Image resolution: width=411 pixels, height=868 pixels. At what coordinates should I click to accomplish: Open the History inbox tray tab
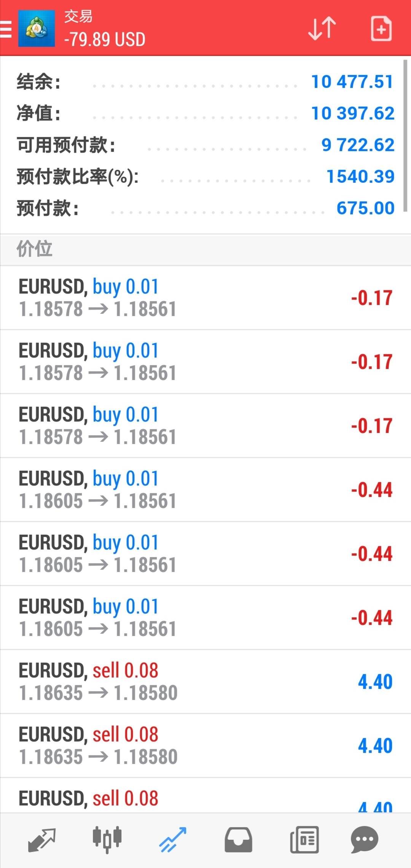[x=238, y=840]
